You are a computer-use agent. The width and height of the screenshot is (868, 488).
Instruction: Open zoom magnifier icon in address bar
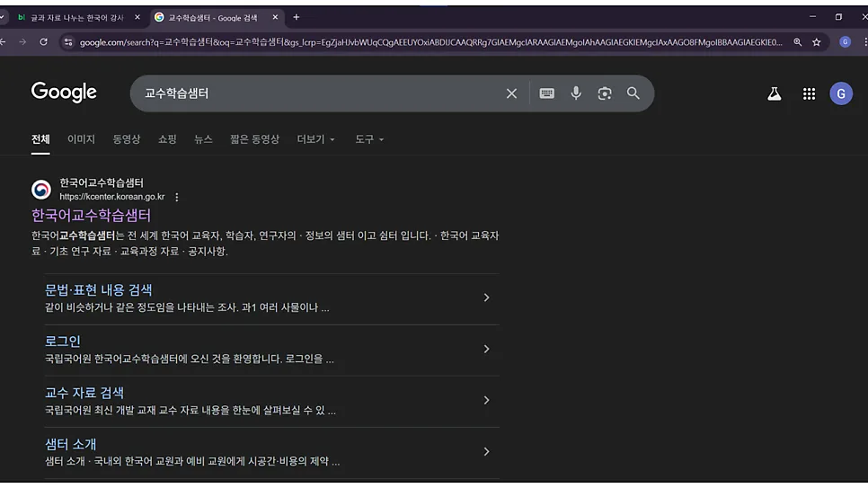(797, 42)
